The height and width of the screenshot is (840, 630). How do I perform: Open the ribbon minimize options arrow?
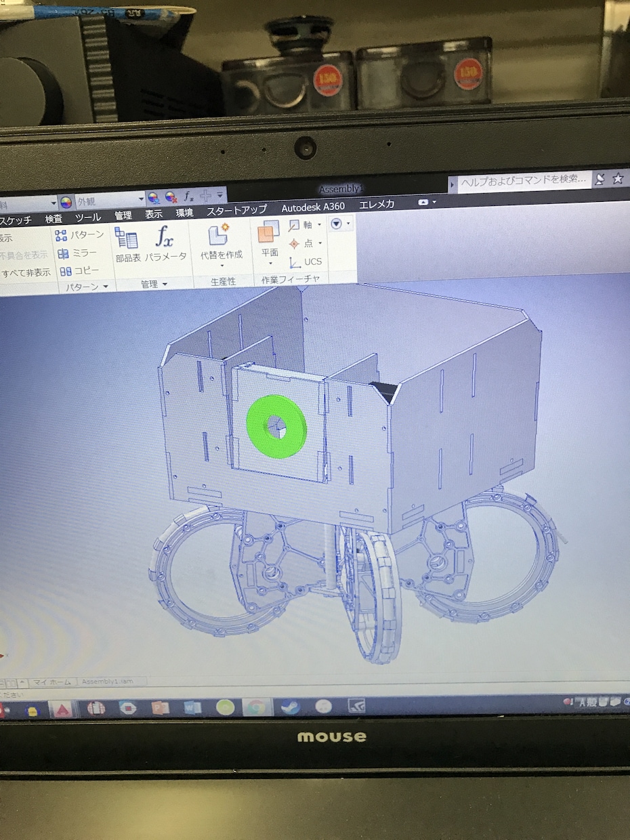[x=434, y=202]
